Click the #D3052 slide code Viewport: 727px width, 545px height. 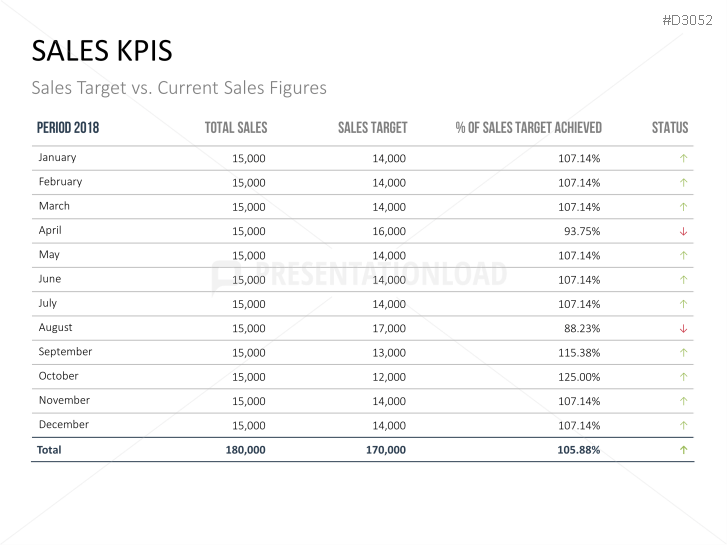pyautogui.click(x=686, y=19)
